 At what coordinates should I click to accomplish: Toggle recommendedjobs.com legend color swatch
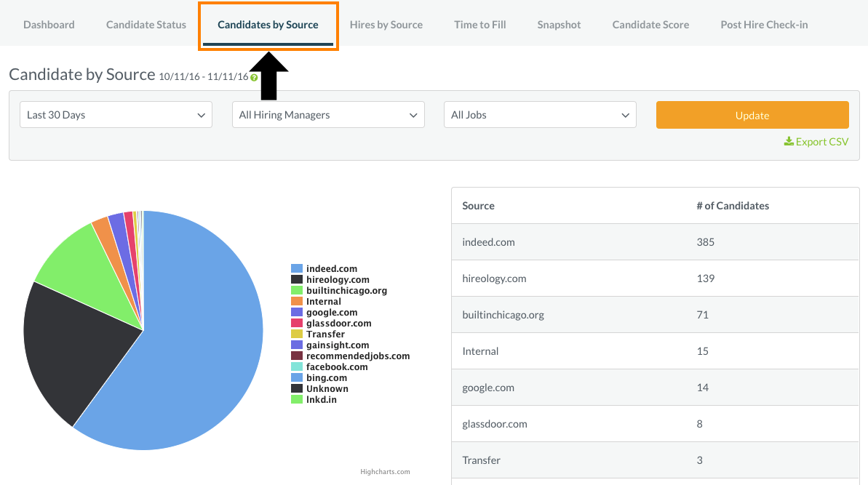[297, 356]
